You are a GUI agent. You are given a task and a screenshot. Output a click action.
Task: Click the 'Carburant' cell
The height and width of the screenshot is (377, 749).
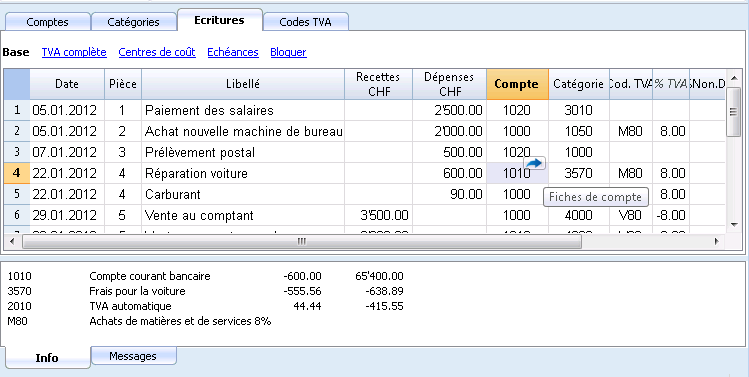pos(243,194)
